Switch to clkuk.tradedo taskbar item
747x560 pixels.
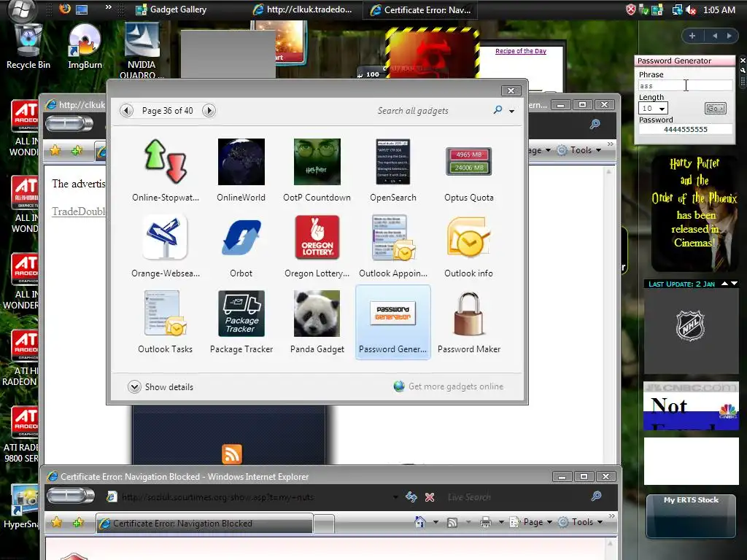coord(303,9)
